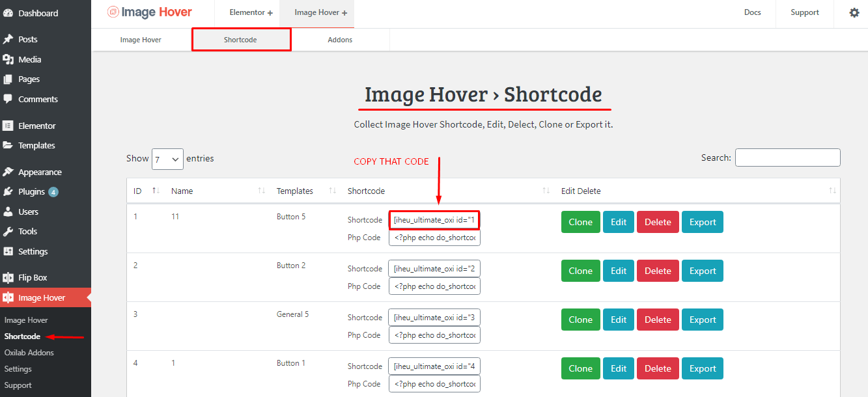This screenshot has height=397, width=868.
Task: Select the id="2" shortcode field
Action: 434,269
